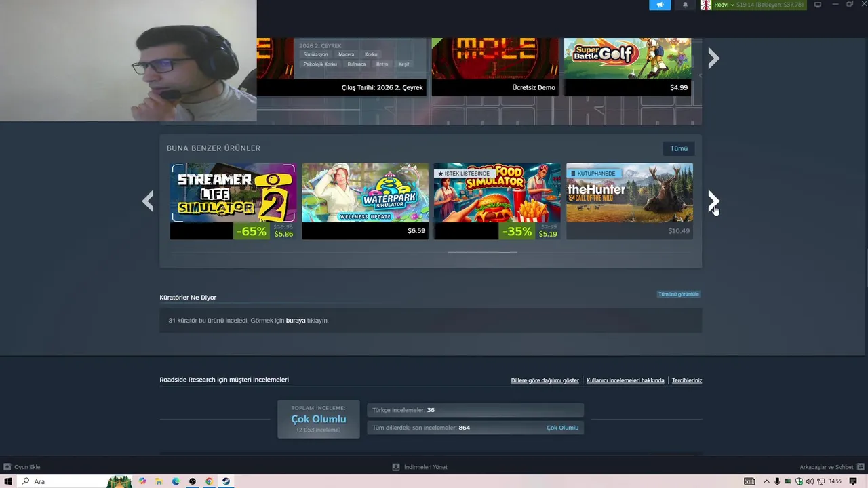Open Big Picture mode monitor icon
This screenshot has width=868, height=488.
point(818,5)
